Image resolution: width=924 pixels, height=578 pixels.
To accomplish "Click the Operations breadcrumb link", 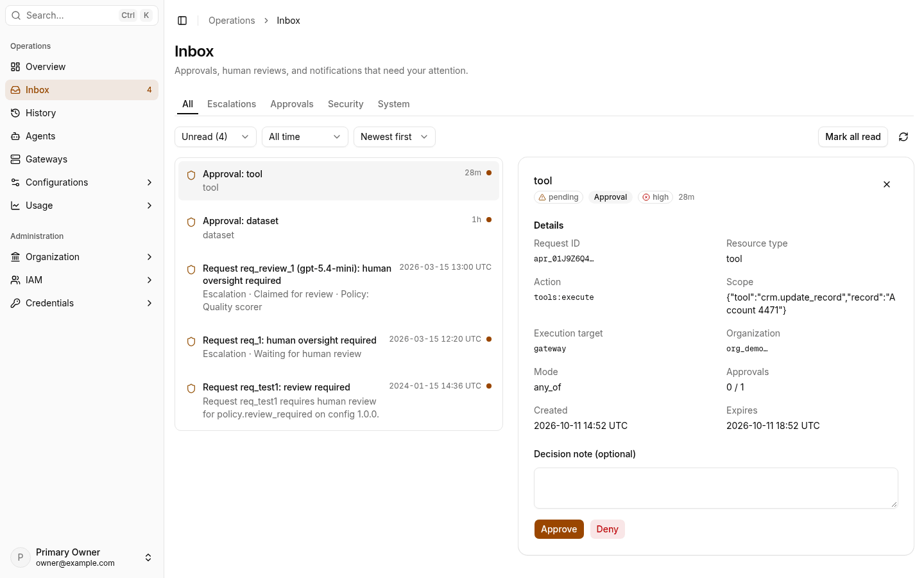I will [232, 21].
